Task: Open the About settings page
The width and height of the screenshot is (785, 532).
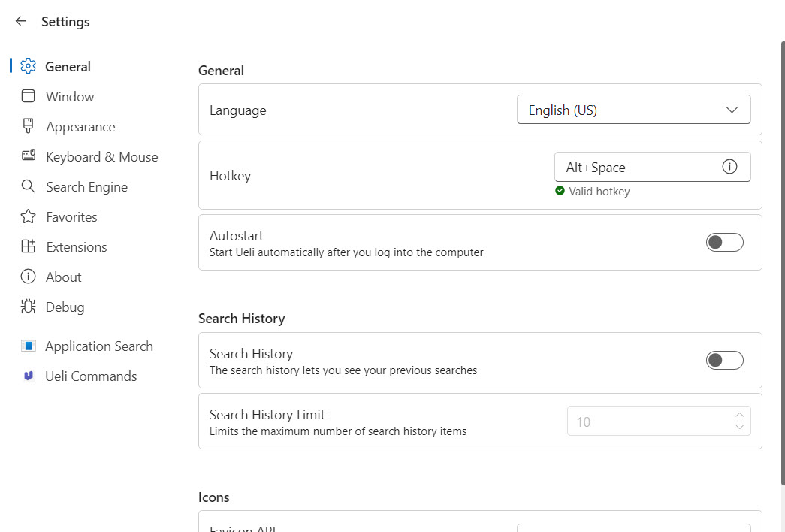Action: click(63, 277)
